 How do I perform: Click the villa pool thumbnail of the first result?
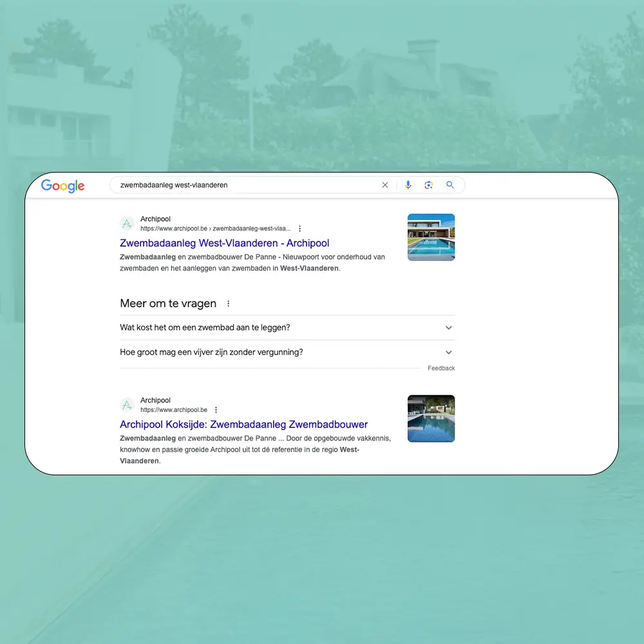click(x=431, y=237)
